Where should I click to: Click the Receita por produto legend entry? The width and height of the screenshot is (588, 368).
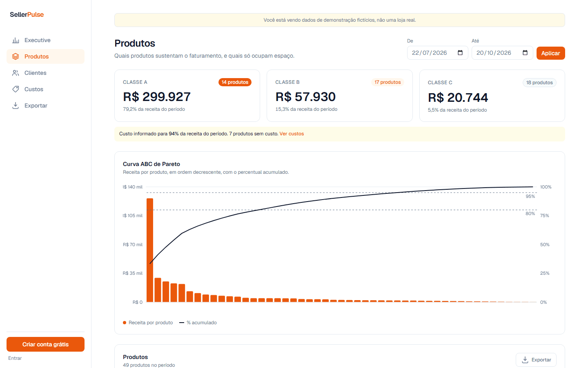[148, 323]
